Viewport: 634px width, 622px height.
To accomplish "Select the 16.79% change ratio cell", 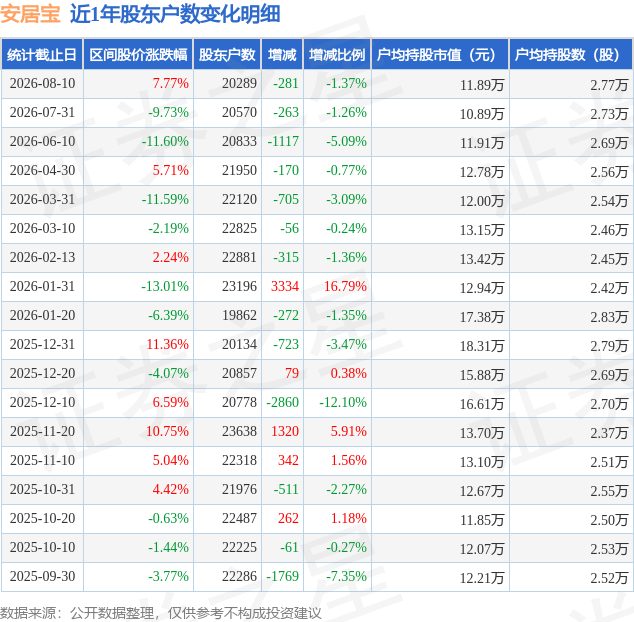I will (345, 287).
